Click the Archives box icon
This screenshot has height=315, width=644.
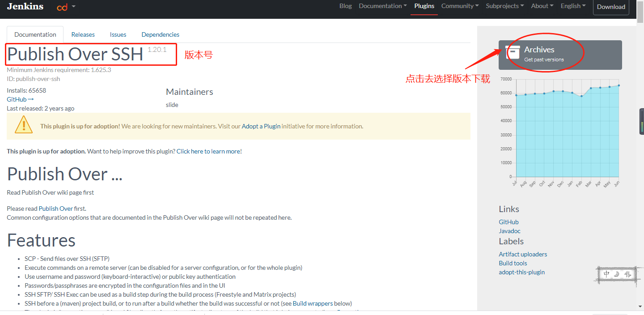tap(513, 52)
